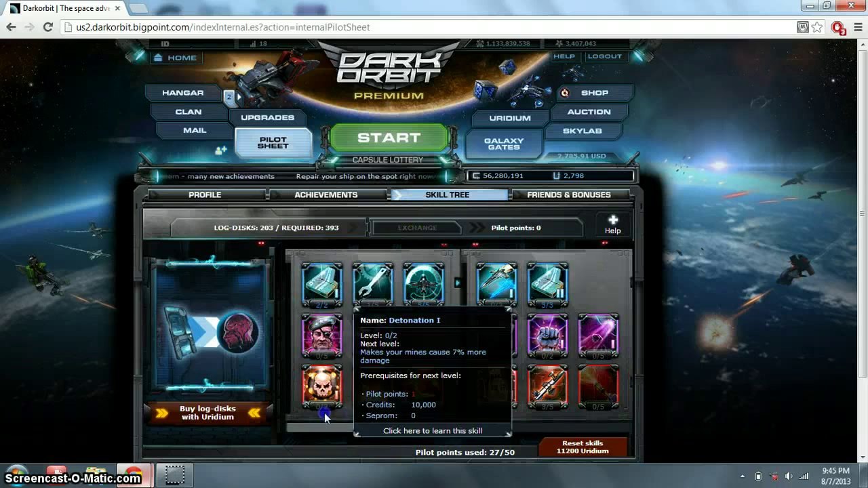The width and height of the screenshot is (868, 488).
Task: Click the hangar slot 2 indicator
Action: (x=229, y=97)
